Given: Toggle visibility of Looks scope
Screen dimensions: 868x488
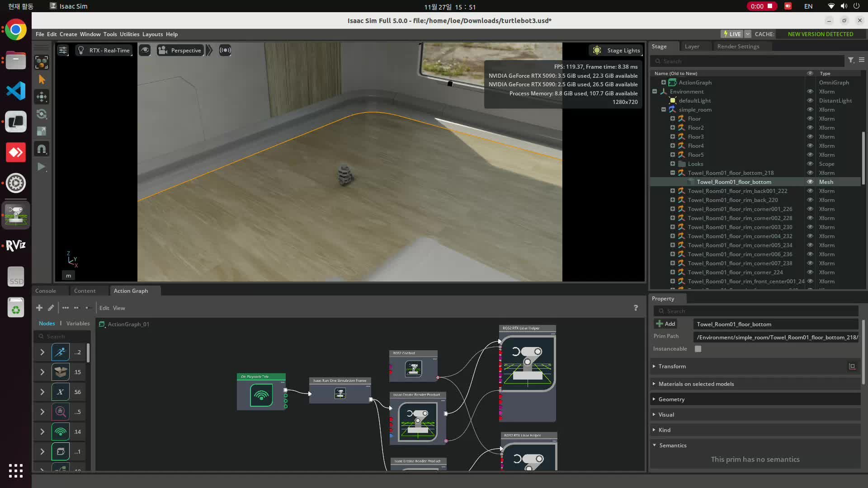Looking at the screenshot, I should [x=810, y=164].
